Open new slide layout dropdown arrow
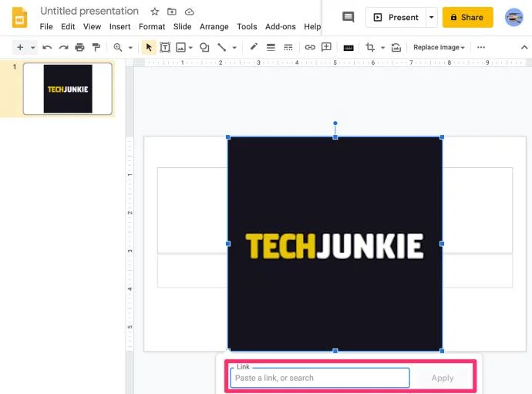This screenshot has width=532, height=394. (x=33, y=48)
